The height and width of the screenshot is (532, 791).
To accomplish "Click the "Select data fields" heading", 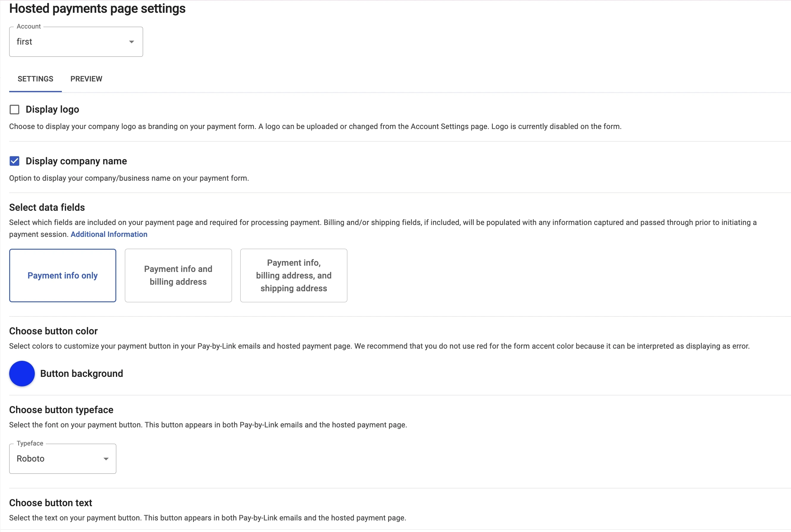I will tap(47, 207).
